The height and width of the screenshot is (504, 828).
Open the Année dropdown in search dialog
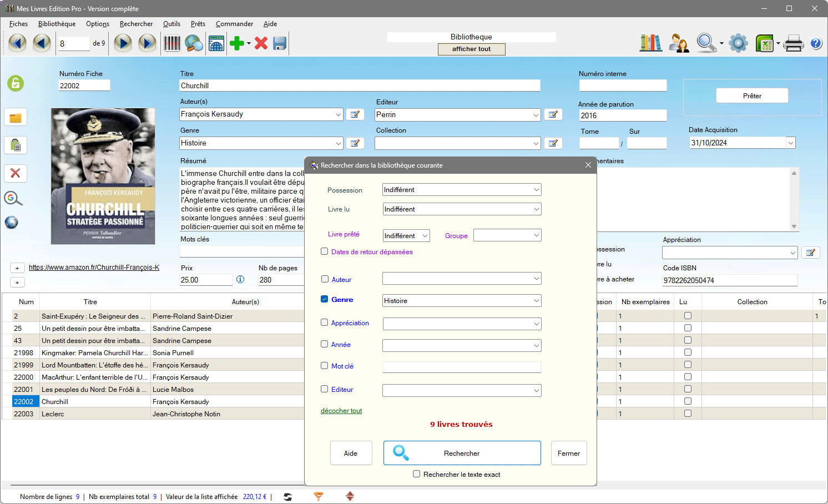tap(462, 346)
